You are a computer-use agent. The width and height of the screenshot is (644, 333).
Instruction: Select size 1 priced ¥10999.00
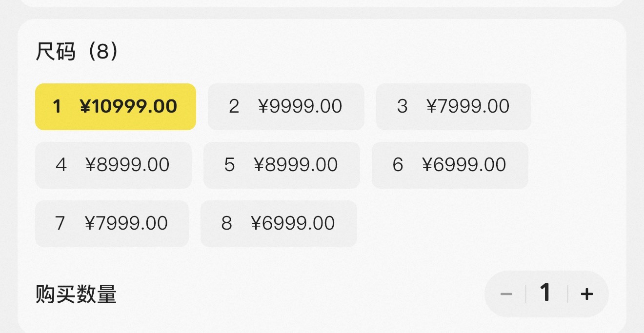pyautogui.click(x=115, y=106)
